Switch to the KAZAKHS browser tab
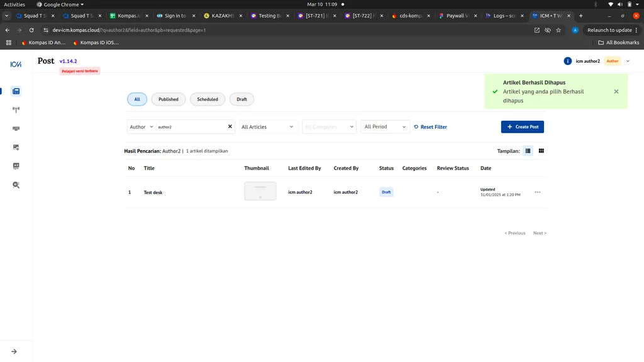Image resolution: width=644 pixels, height=362 pixels. pyautogui.click(x=223, y=16)
